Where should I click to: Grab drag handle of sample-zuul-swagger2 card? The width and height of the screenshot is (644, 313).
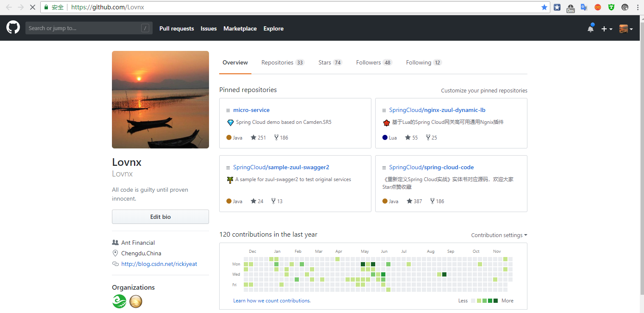click(x=228, y=168)
